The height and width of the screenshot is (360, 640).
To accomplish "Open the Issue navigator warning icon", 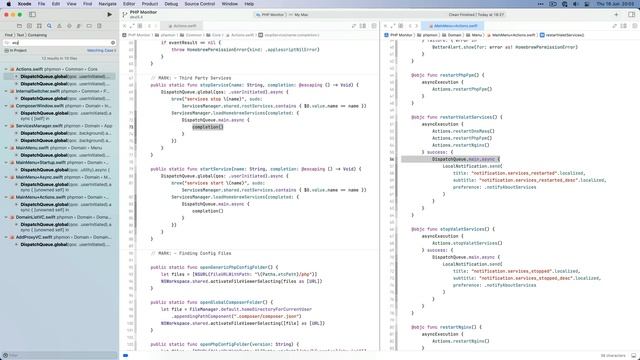I will coord(59,26).
